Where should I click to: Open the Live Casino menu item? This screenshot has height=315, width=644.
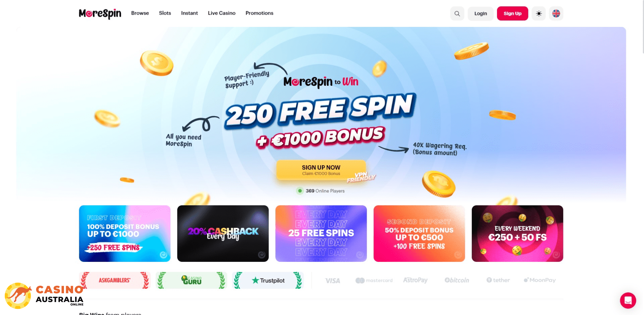pyautogui.click(x=222, y=13)
